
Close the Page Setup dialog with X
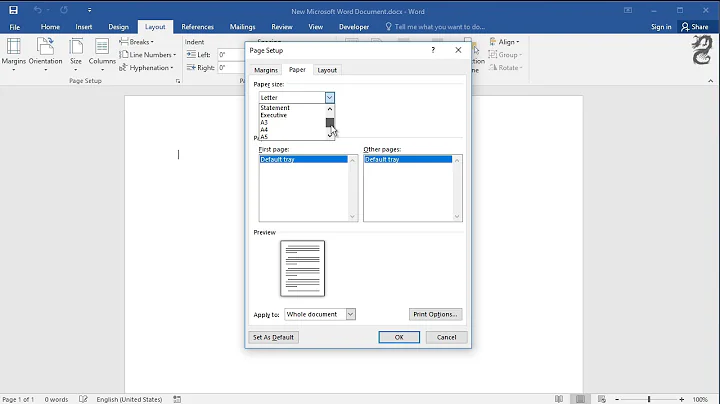(x=458, y=50)
